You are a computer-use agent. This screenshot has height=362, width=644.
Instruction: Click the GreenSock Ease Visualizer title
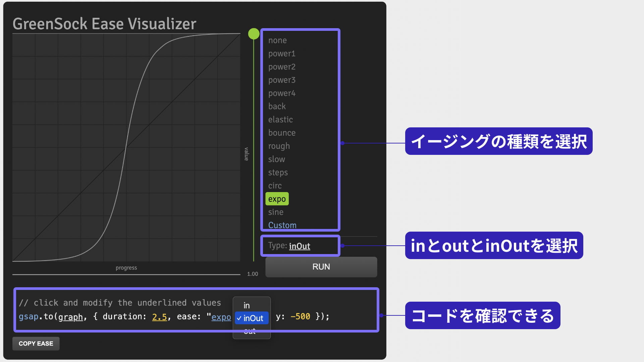coord(104,24)
